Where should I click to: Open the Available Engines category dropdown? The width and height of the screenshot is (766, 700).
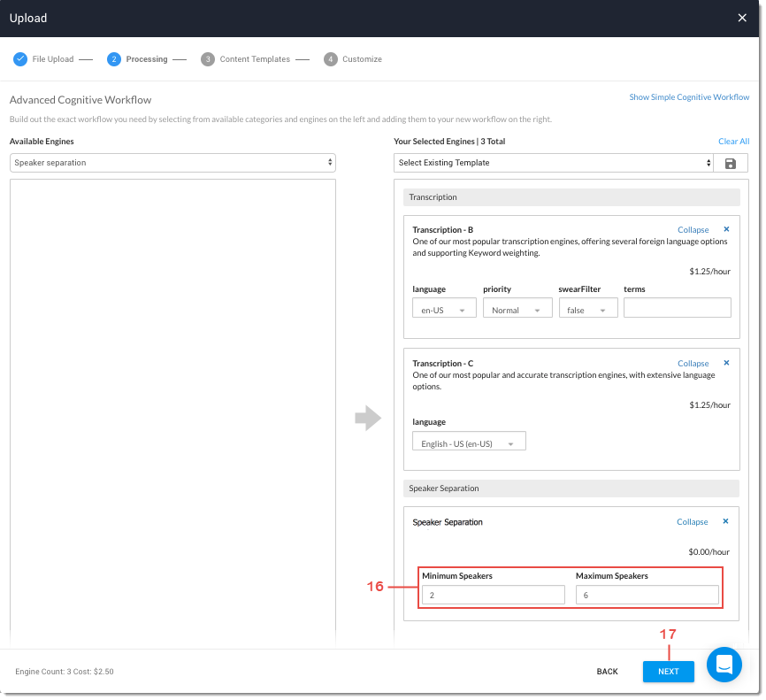[172, 163]
